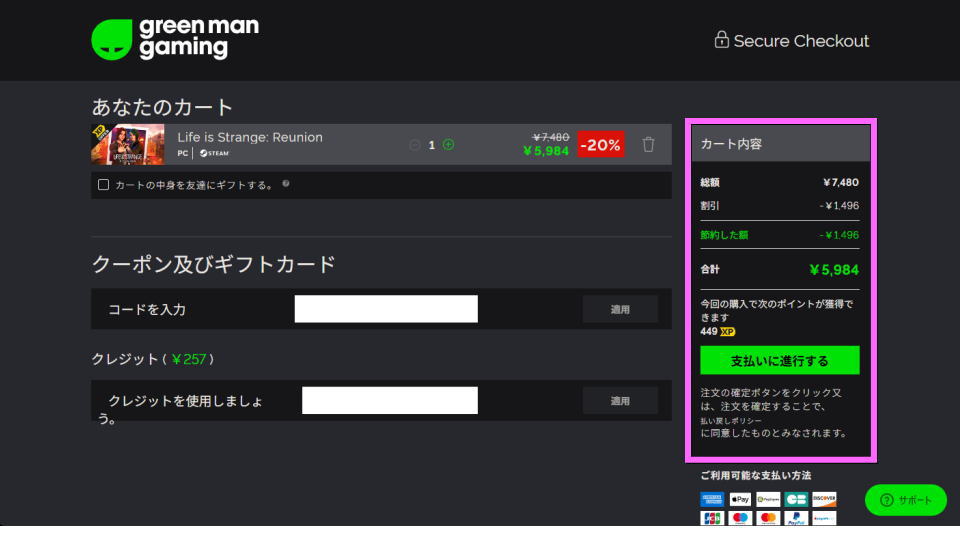The height and width of the screenshot is (540, 960).
Task: Click the JCB payment icon
Action: [712, 518]
